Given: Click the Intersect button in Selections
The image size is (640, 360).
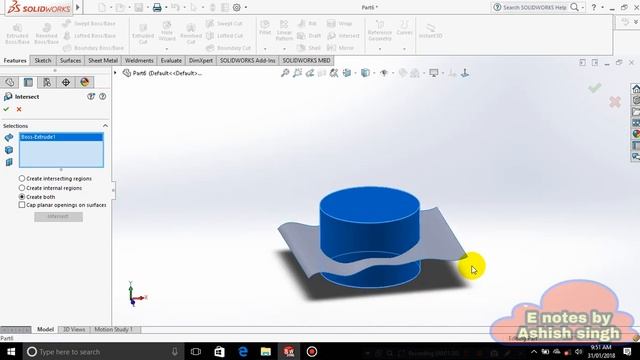Looking at the screenshot, I should coord(58,217).
